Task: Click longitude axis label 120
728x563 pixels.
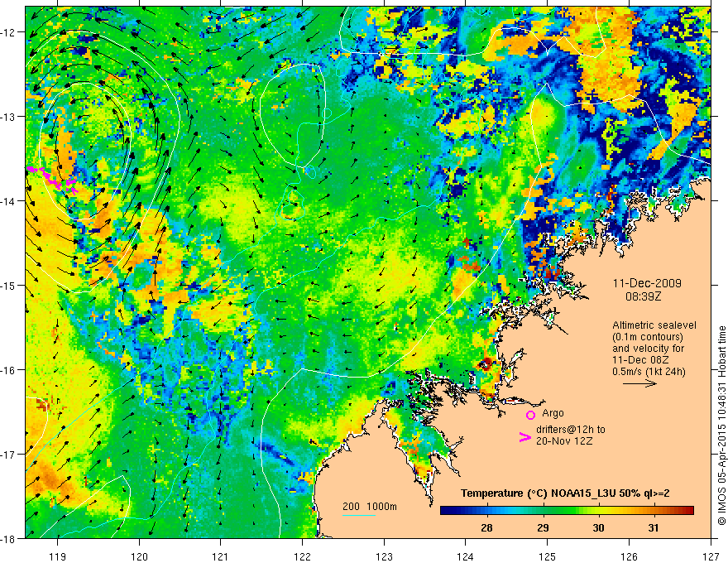Action: coord(139,556)
